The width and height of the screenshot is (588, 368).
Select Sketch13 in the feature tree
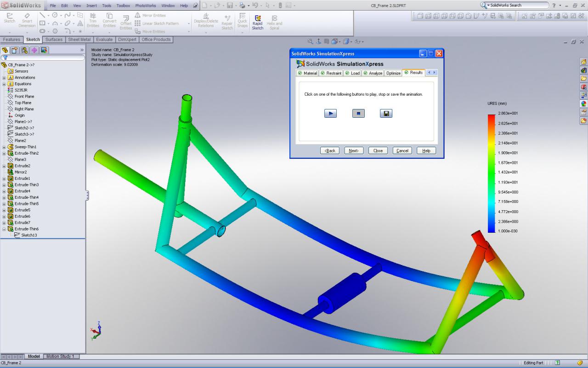tap(29, 235)
